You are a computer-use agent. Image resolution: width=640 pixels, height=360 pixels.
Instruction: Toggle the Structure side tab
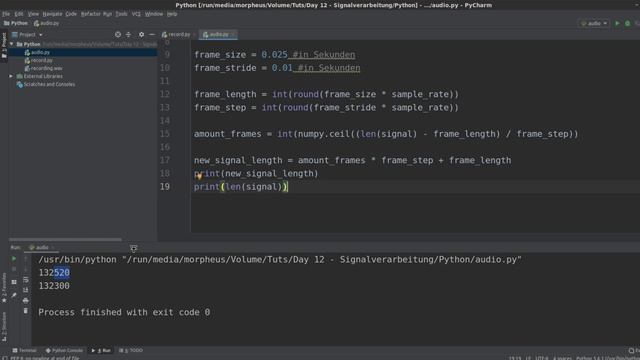tap(4, 327)
